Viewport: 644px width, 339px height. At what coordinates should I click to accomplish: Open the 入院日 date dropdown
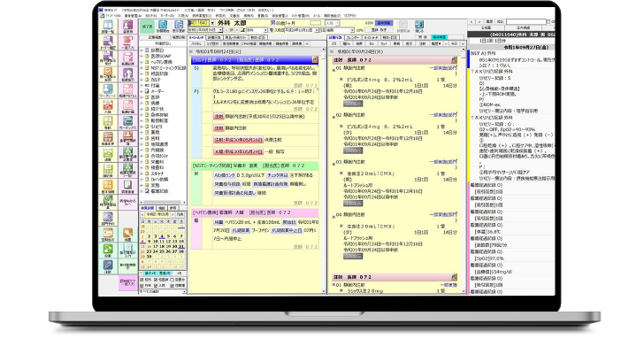[317, 30]
